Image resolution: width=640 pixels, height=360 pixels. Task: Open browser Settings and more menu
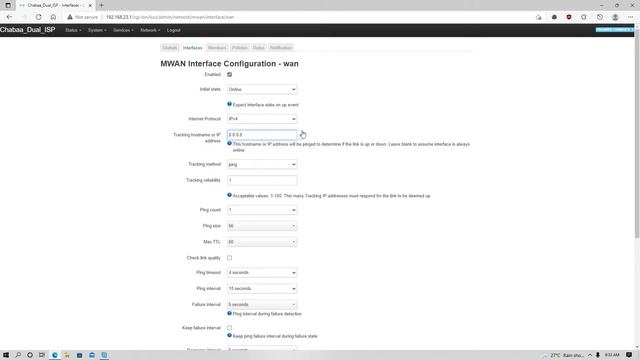[630, 17]
